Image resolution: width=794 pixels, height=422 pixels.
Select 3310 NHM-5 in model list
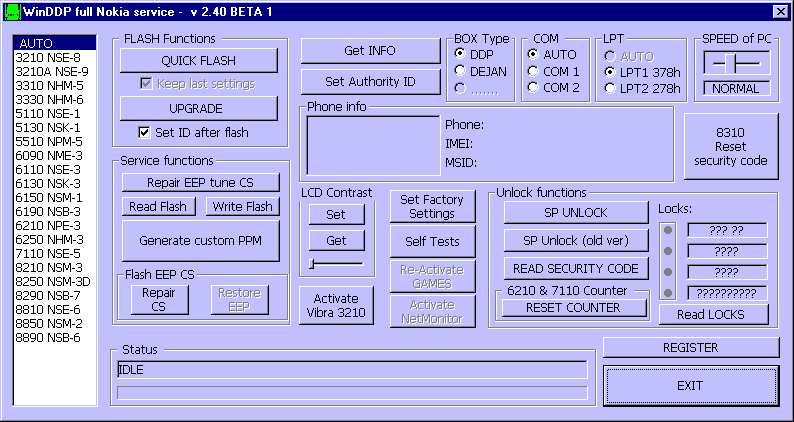(55, 86)
